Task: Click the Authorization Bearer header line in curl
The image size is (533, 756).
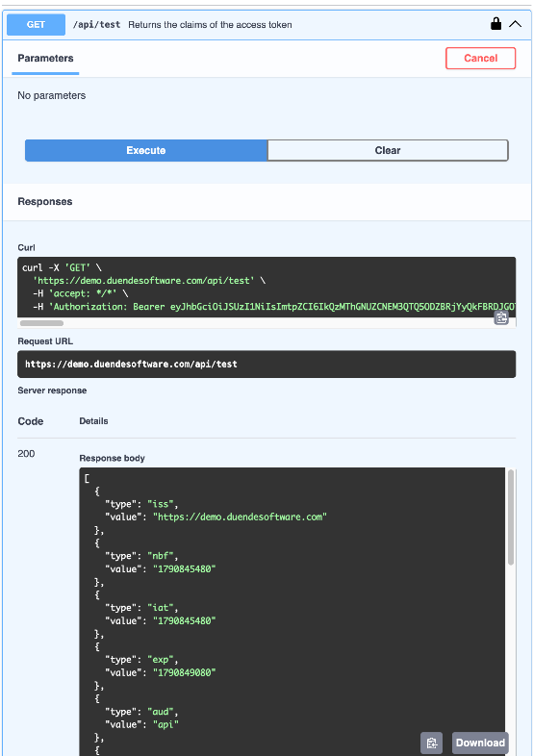Action: 274,307
